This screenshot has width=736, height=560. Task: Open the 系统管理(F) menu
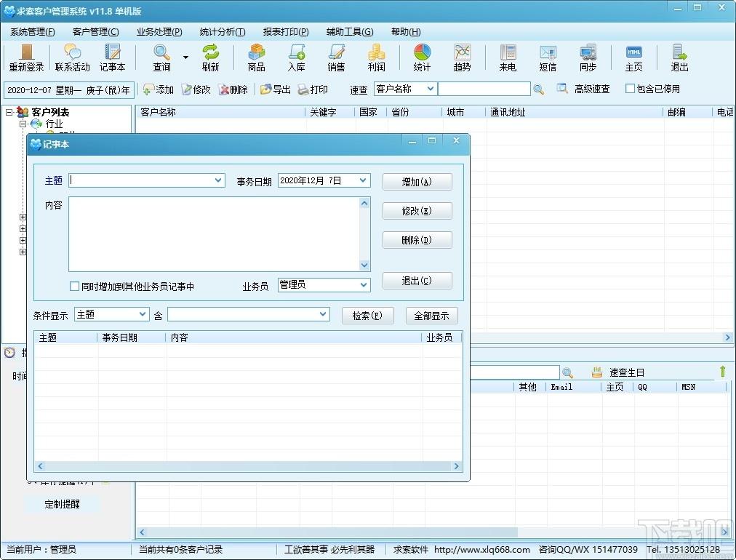pos(33,32)
